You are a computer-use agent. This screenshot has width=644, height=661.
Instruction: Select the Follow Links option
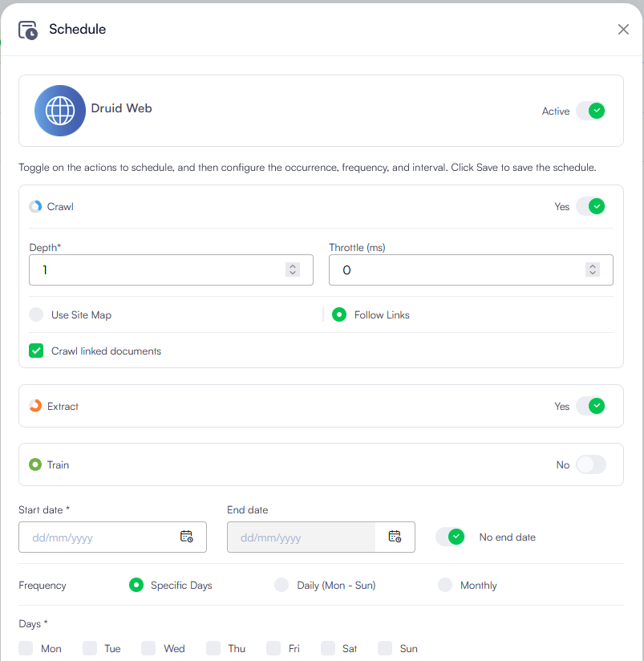[x=339, y=314]
